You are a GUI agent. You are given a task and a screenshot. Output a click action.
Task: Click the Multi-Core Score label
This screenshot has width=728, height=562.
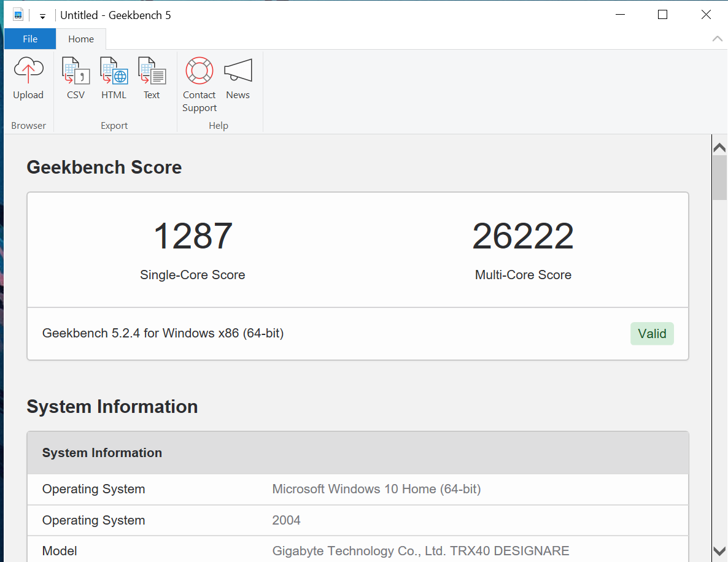tap(523, 275)
